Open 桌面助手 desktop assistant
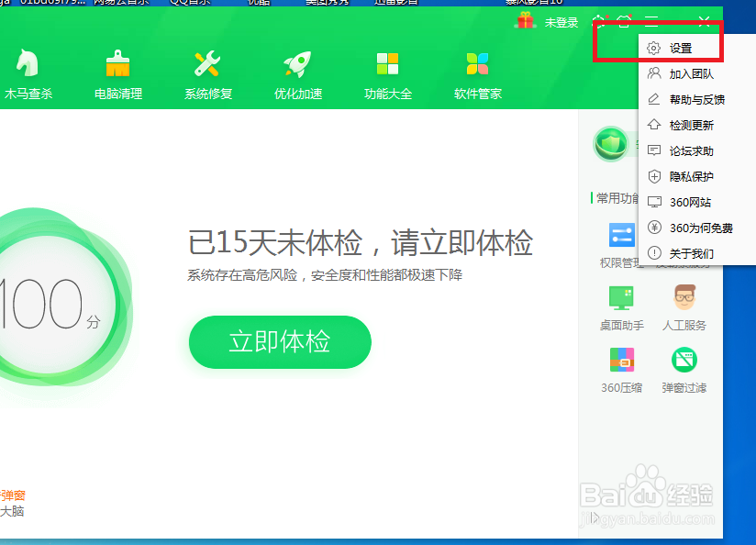This screenshot has height=545, width=756. pyautogui.click(x=621, y=307)
